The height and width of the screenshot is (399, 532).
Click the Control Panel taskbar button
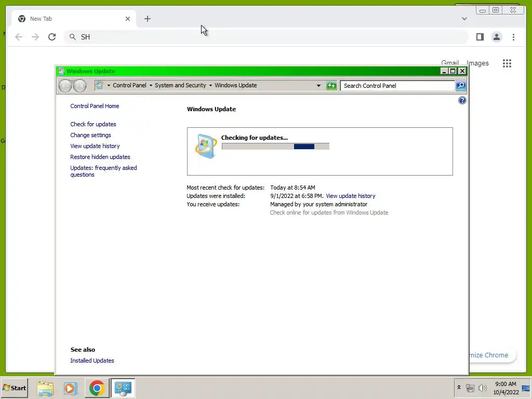pyautogui.click(x=123, y=388)
